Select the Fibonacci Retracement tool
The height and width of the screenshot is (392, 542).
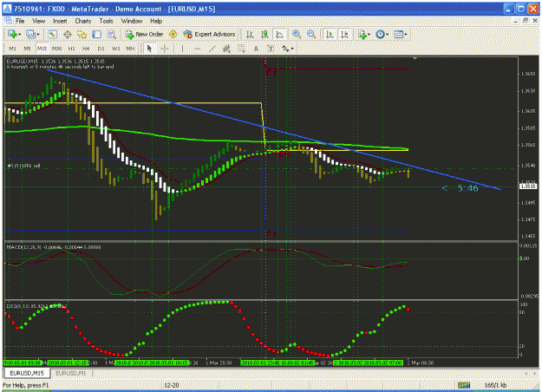click(241, 49)
